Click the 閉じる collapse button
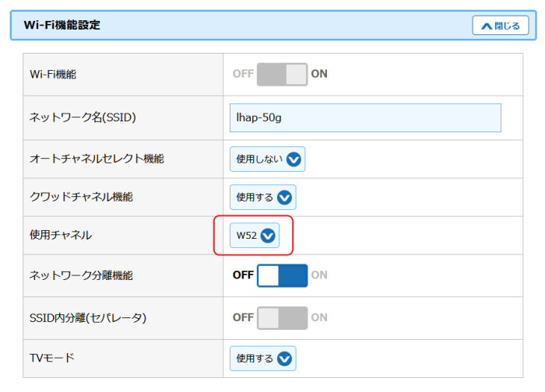This screenshot has height=392, width=545. pos(500,26)
